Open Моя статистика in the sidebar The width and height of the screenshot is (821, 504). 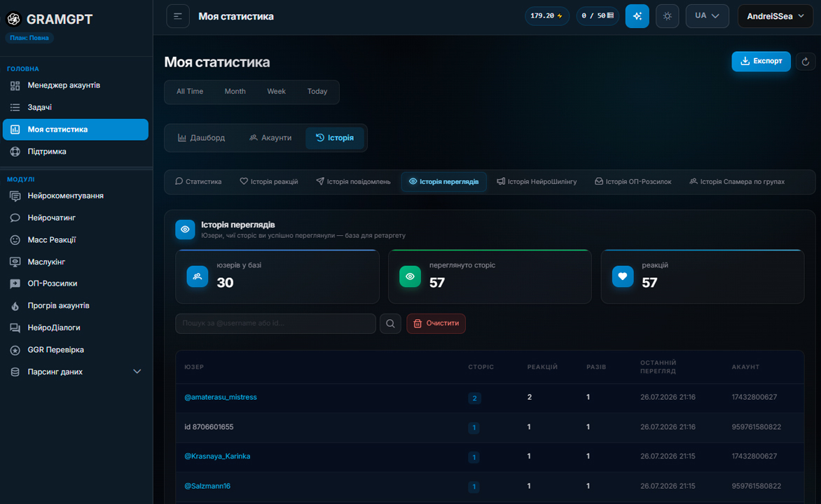76,129
